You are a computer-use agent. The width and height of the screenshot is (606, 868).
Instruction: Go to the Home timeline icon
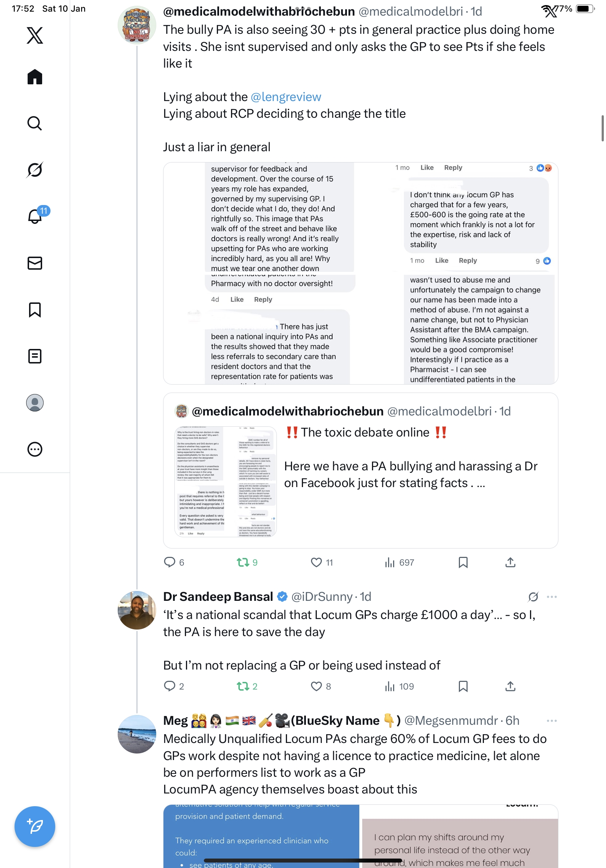[x=35, y=77]
